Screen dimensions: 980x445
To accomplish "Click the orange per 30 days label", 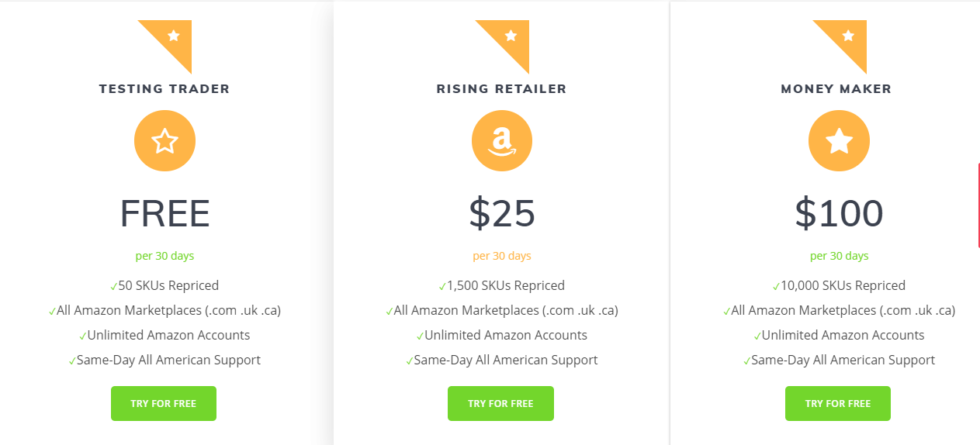I will [x=502, y=256].
